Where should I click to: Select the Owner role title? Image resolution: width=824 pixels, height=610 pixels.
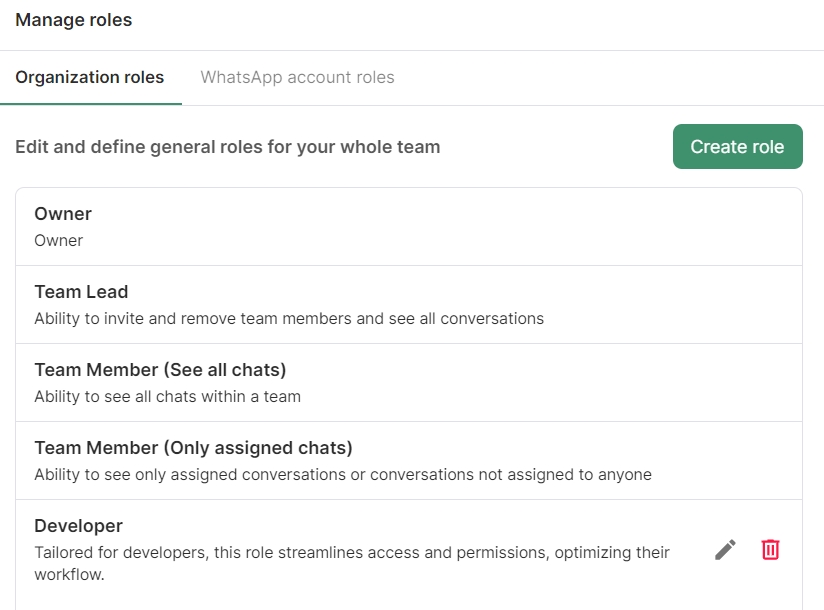tap(63, 214)
